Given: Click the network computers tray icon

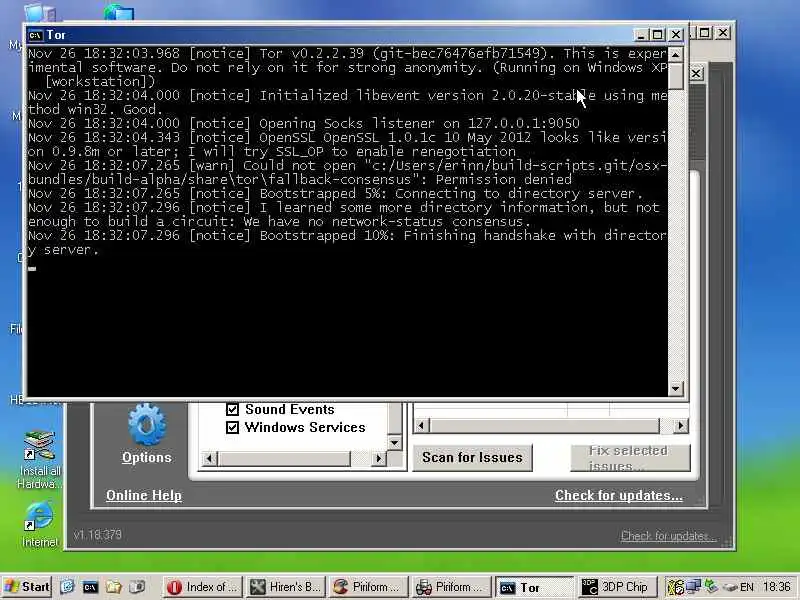Looking at the screenshot, I should (x=693, y=587).
